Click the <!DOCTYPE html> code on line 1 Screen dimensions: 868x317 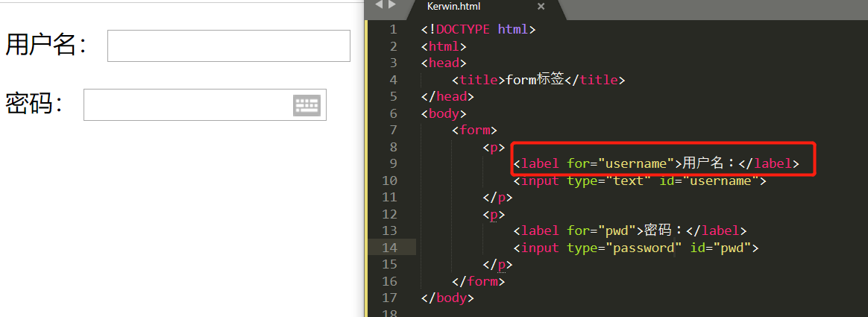pos(478,29)
